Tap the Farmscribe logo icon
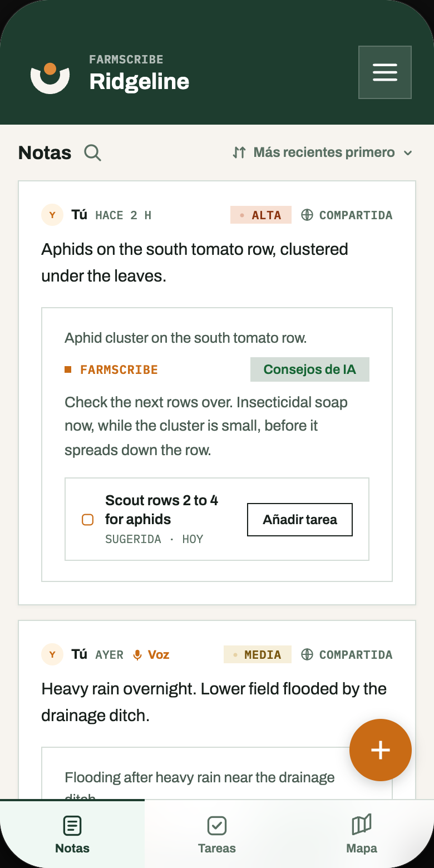 (50, 78)
